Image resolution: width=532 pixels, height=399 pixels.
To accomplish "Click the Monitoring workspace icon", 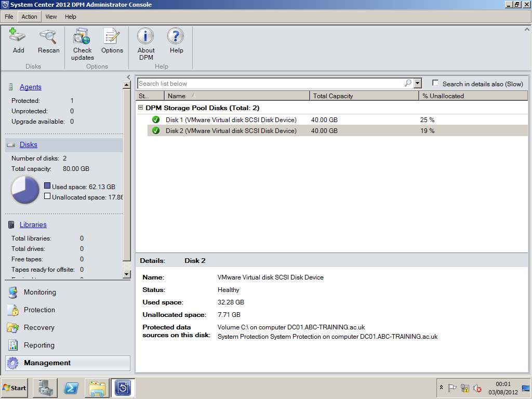I will pos(13,292).
